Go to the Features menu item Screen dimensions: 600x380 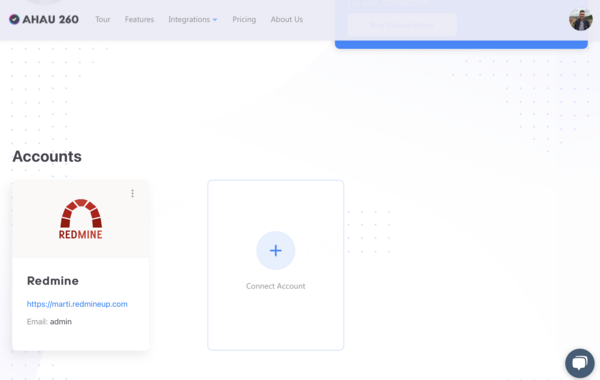point(139,19)
